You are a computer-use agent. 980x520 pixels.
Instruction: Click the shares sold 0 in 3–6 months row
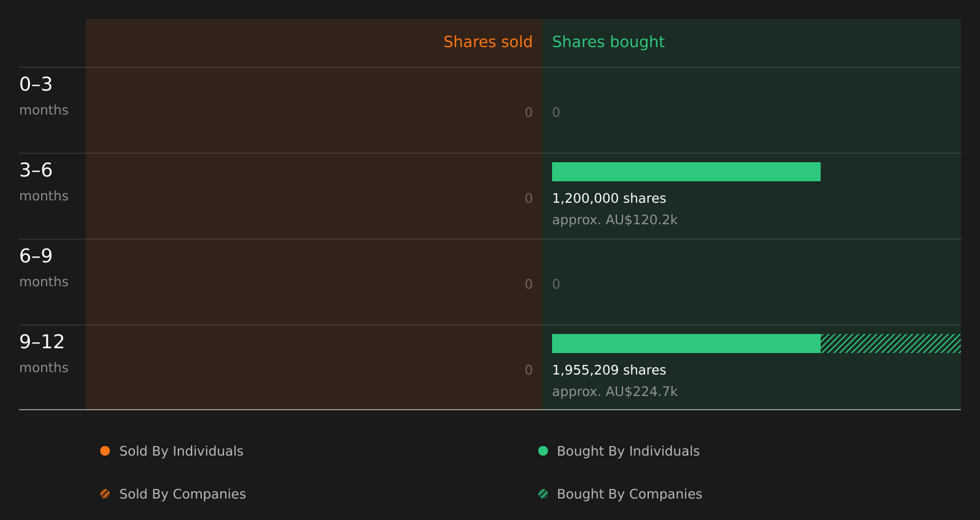(529, 199)
